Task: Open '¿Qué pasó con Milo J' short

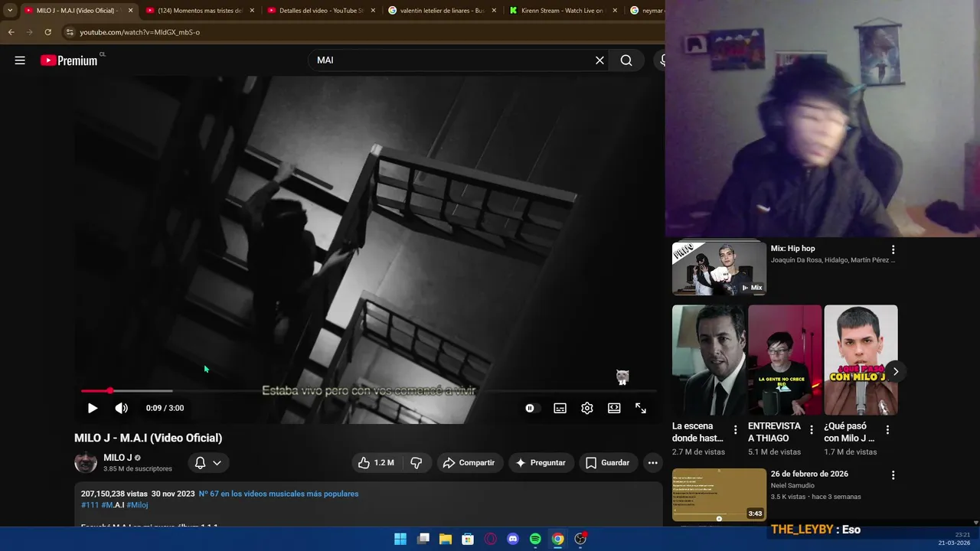Action: 861,360
